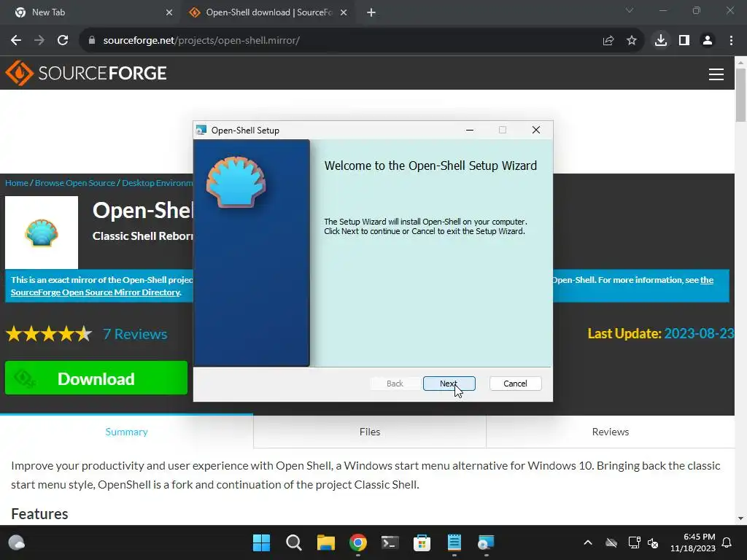Open the notifications bell
The image size is (747, 560).
727,542
